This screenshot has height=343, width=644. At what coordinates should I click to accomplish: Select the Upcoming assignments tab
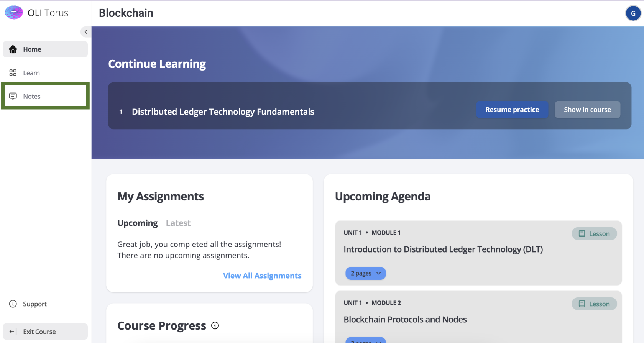point(137,223)
